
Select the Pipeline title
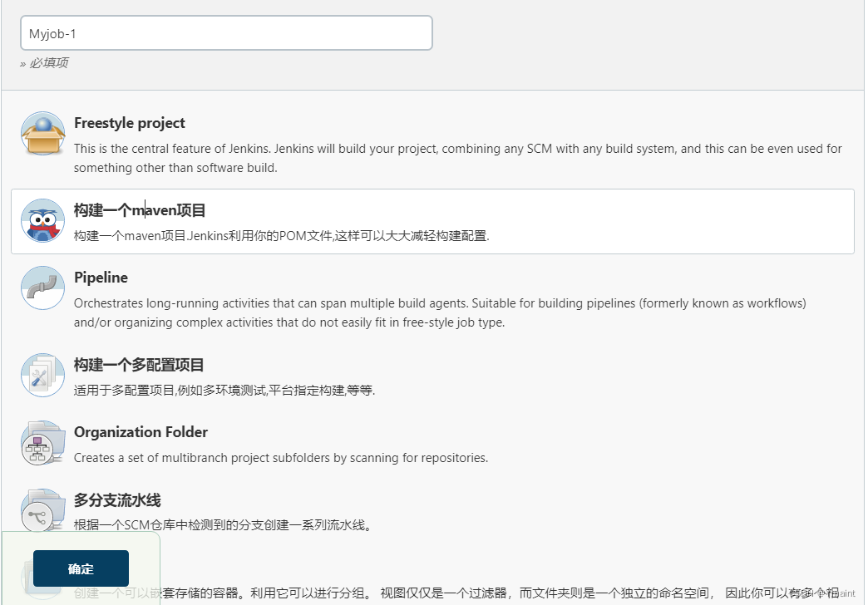click(x=101, y=278)
